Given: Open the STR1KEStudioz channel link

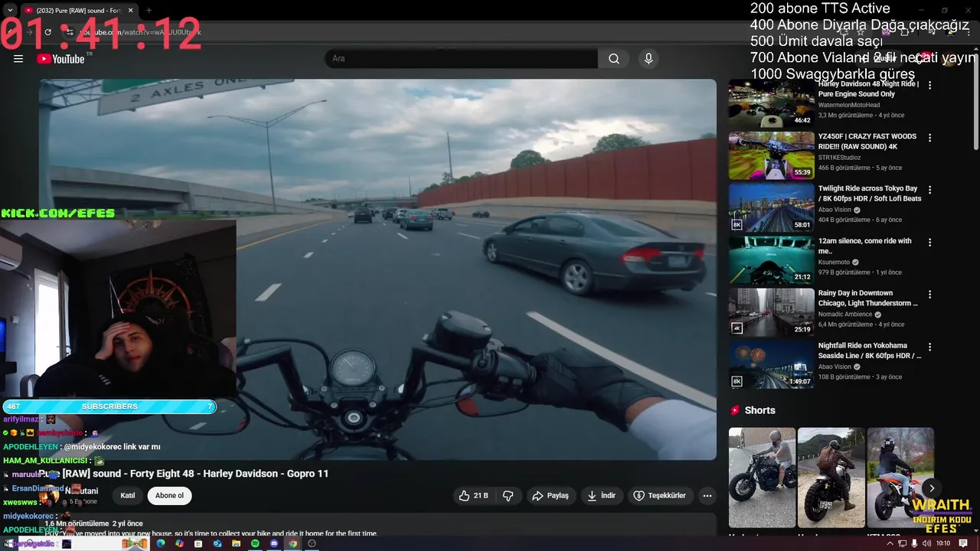Looking at the screenshot, I should (x=839, y=158).
